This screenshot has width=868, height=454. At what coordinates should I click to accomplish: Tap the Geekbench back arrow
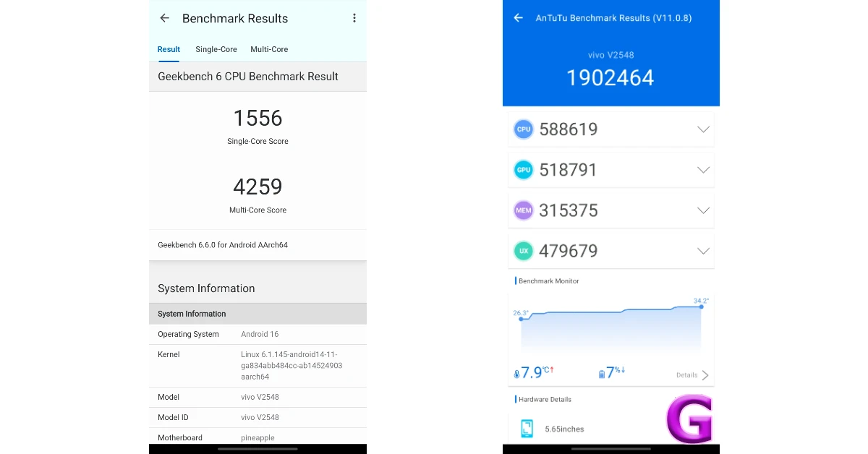click(x=165, y=18)
